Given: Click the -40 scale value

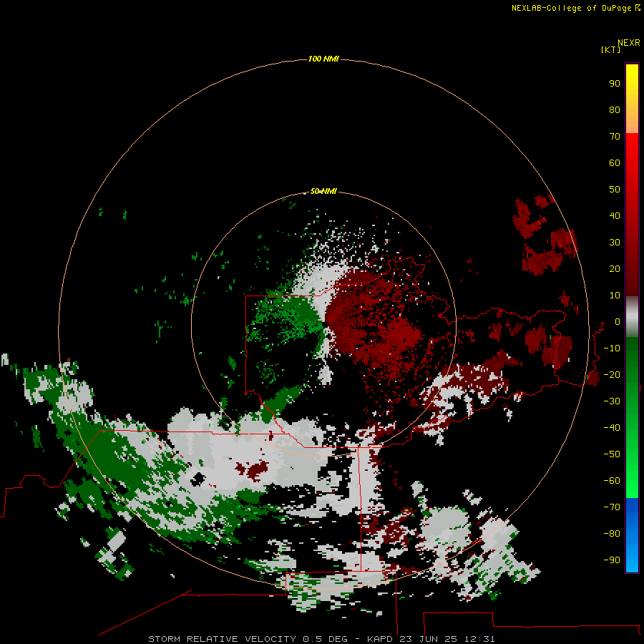Looking at the screenshot, I should click(x=612, y=428).
